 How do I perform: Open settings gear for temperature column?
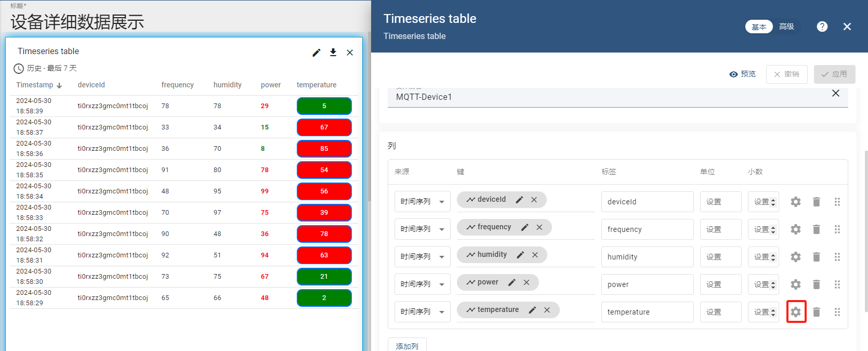pyautogui.click(x=796, y=312)
